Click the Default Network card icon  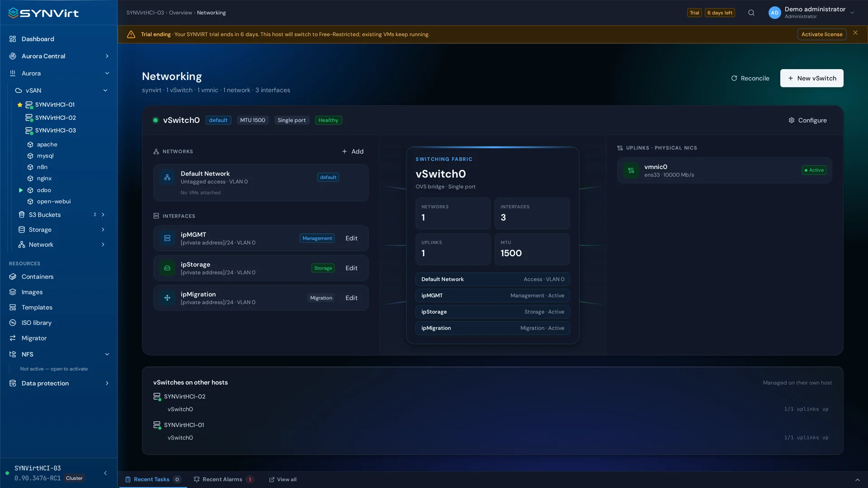(x=167, y=178)
